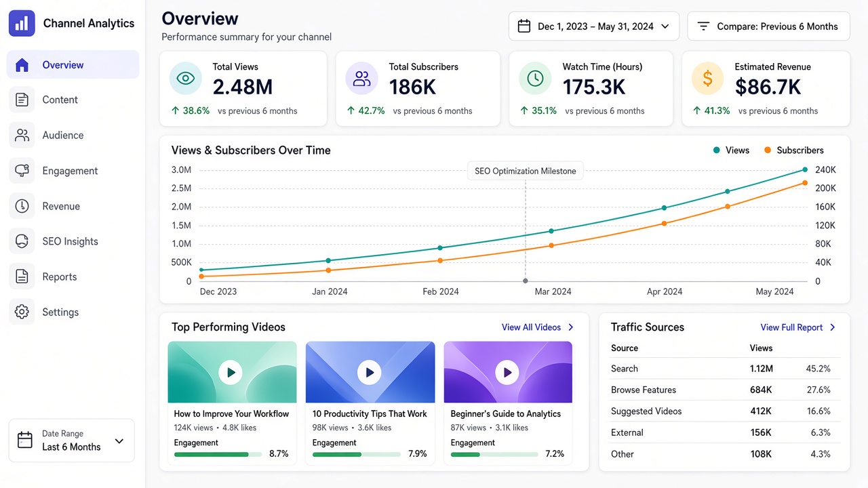Image resolution: width=868 pixels, height=488 pixels.
Task: Click the Revenue clock icon
Action: coord(22,206)
